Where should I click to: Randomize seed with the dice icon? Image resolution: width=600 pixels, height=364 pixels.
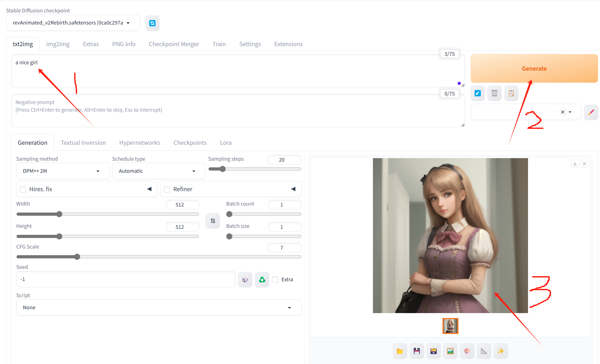[245, 280]
